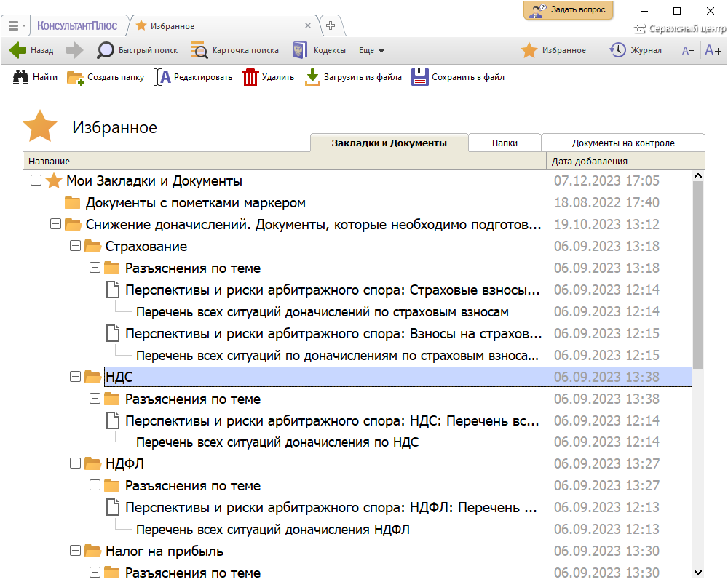Open Quick search (Быстрый поиск) magnifier

pos(106,50)
